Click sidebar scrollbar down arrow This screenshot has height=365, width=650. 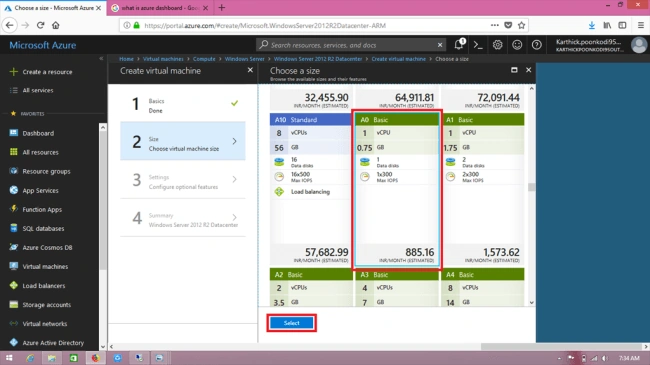(x=103, y=347)
